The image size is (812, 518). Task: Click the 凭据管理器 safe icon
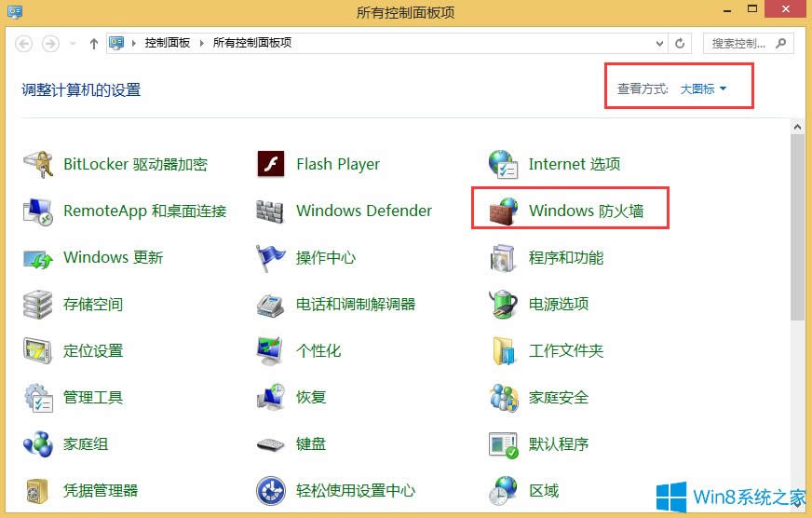(37, 491)
